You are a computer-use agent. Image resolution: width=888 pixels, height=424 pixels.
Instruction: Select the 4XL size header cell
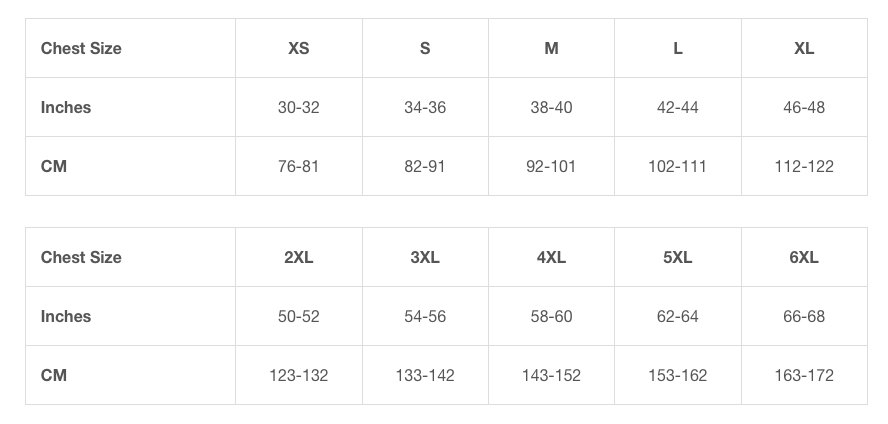click(x=551, y=257)
